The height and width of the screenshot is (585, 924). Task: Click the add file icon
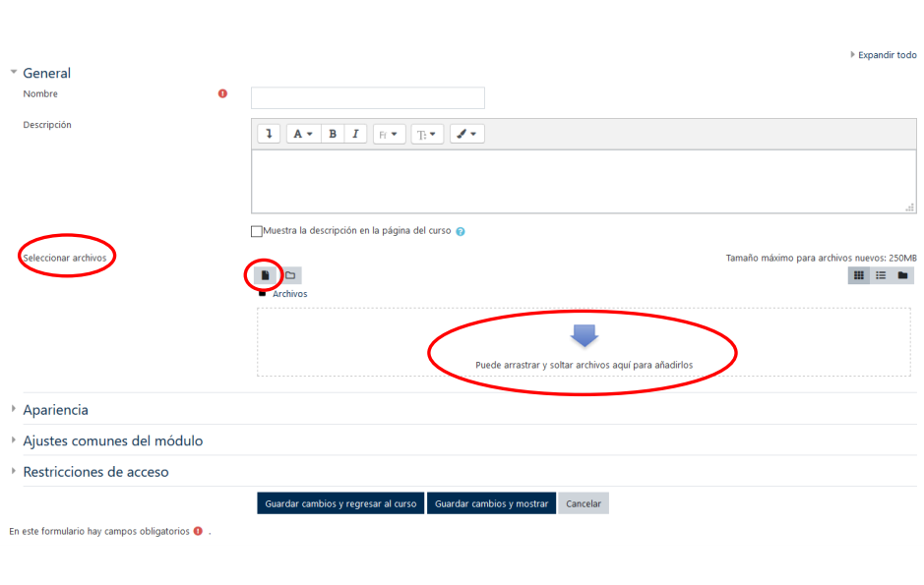pyautogui.click(x=265, y=275)
